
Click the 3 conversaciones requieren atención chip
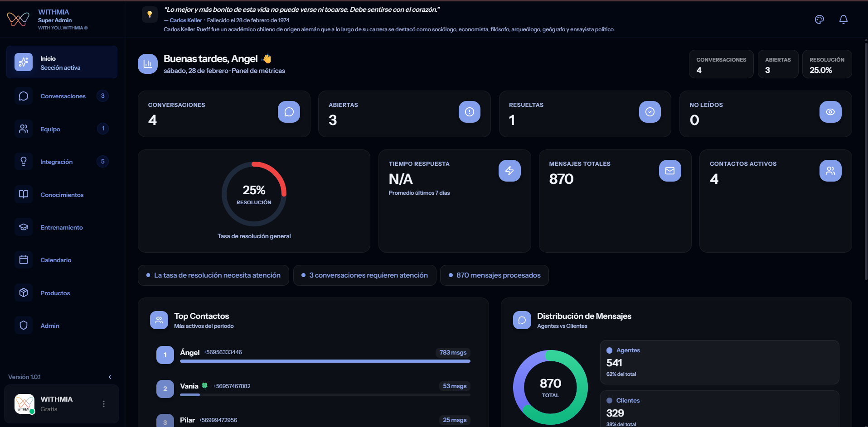(x=364, y=275)
